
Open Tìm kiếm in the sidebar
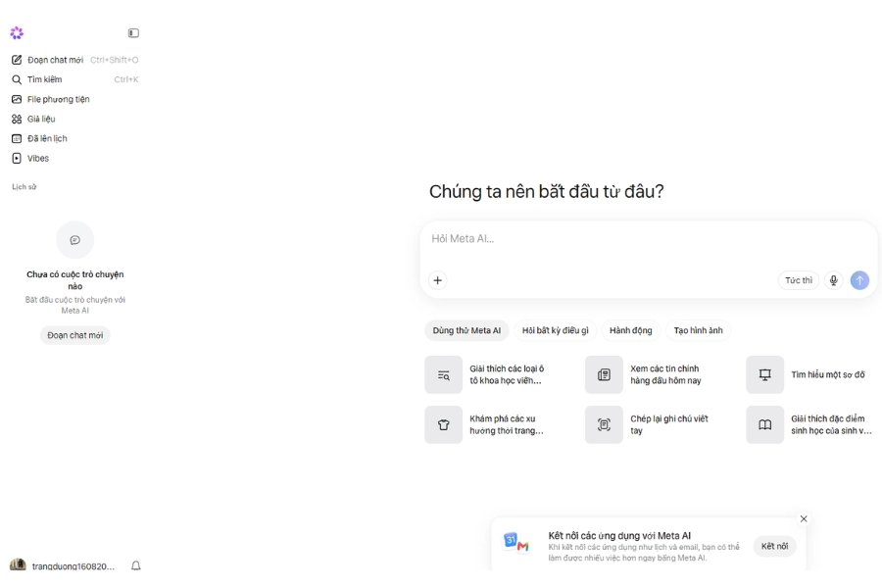point(74,79)
